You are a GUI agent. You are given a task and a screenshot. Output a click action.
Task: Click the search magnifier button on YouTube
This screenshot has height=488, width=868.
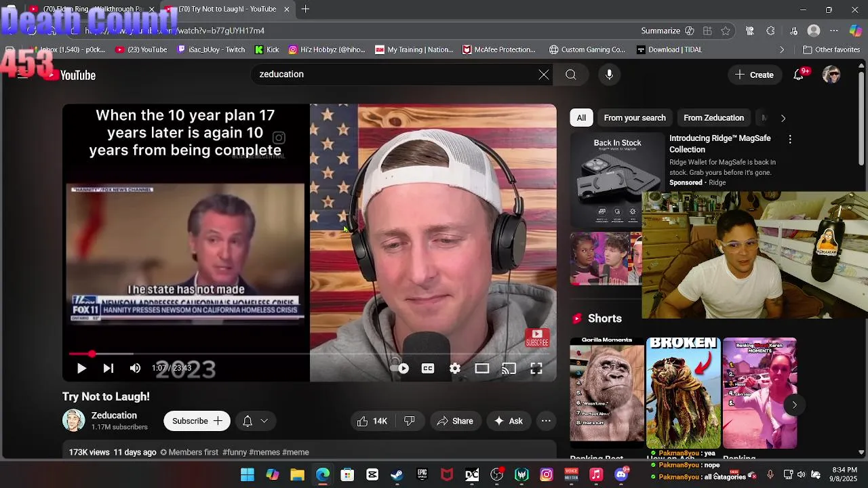tap(571, 75)
